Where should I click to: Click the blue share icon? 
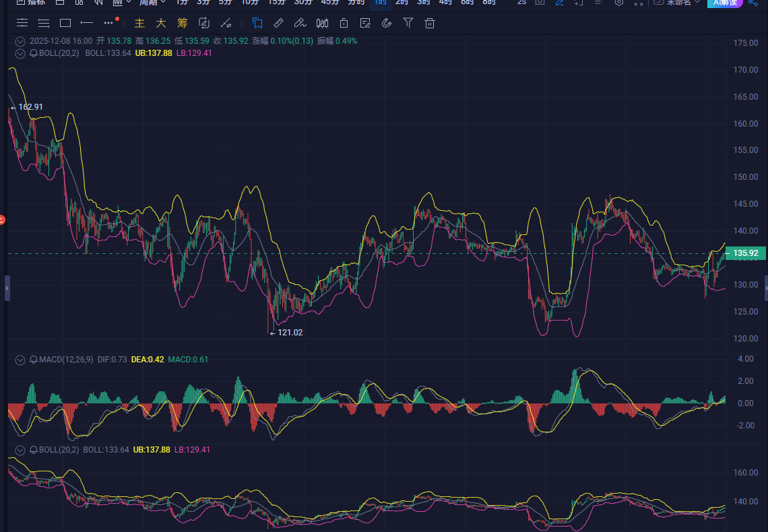(753, 3)
